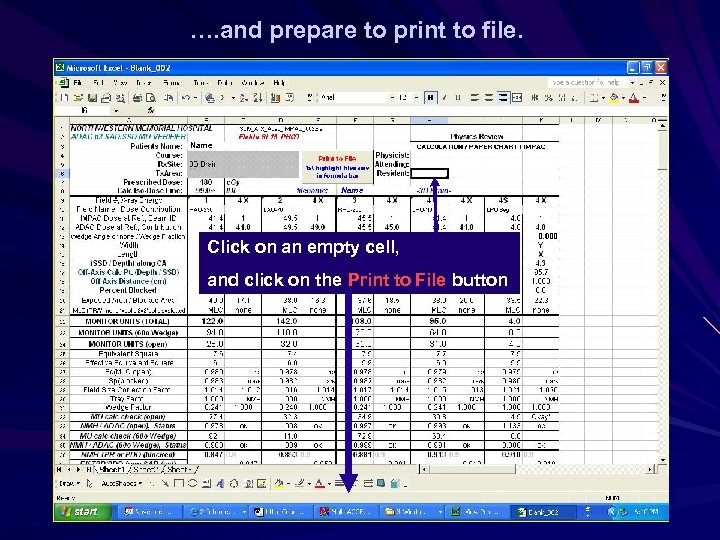The width and height of the screenshot is (720, 540).
Task: Click the Windows Start button
Action: point(82,512)
